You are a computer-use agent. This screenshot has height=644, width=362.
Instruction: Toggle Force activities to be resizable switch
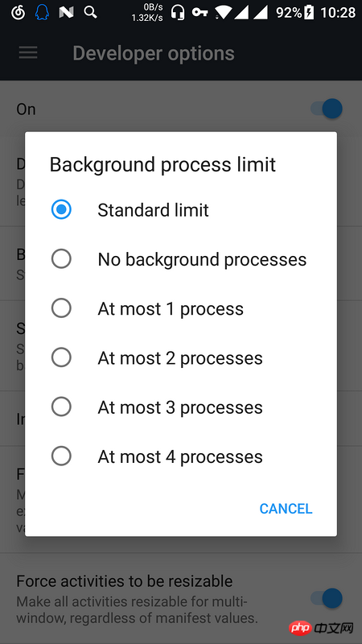click(327, 598)
